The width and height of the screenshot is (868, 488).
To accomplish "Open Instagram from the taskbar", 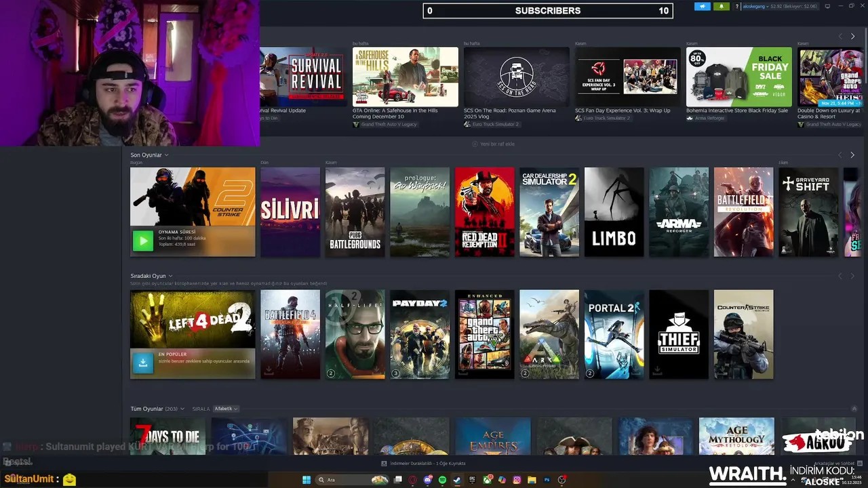I will point(517,480).
